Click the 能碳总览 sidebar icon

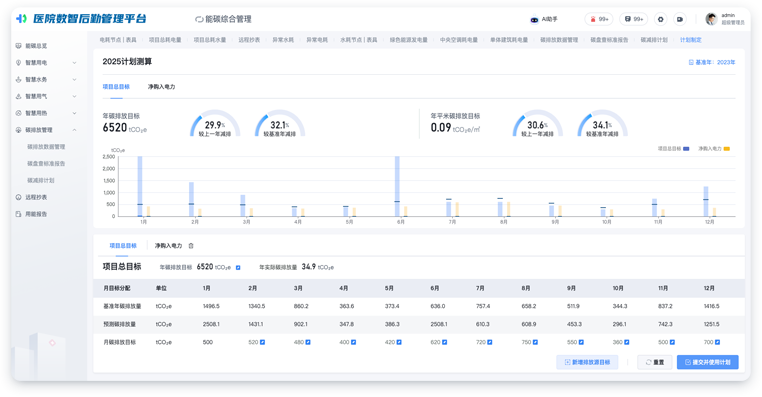click(x=18, y=46)
